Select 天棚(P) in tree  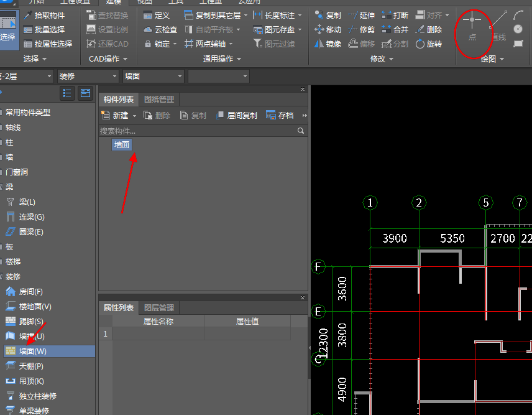click(x=24, y=366)
